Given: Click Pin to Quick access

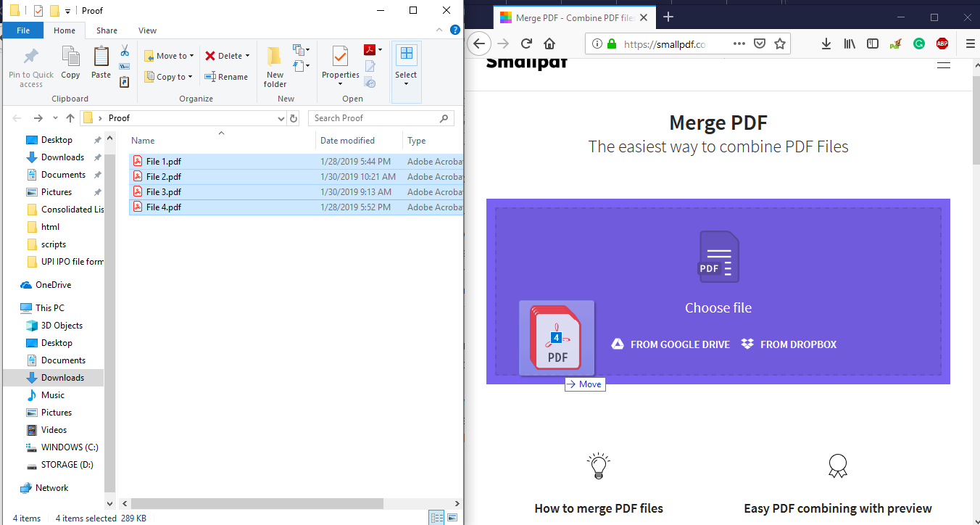Looking at the screenshot, I should click(31, 67).
